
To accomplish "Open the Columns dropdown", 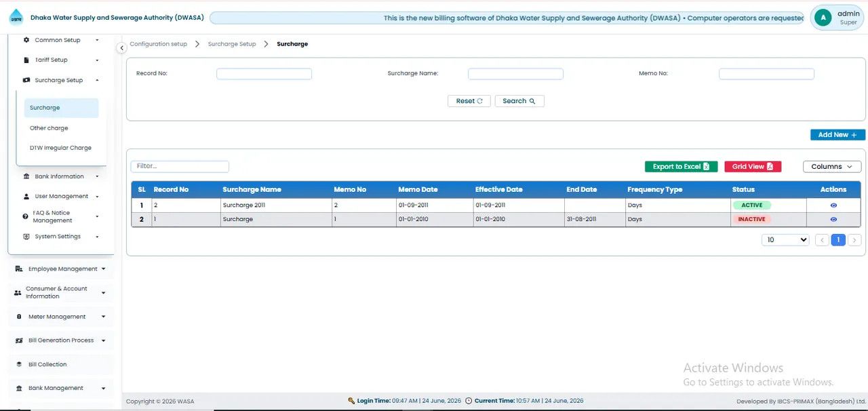I will point(832,167).
